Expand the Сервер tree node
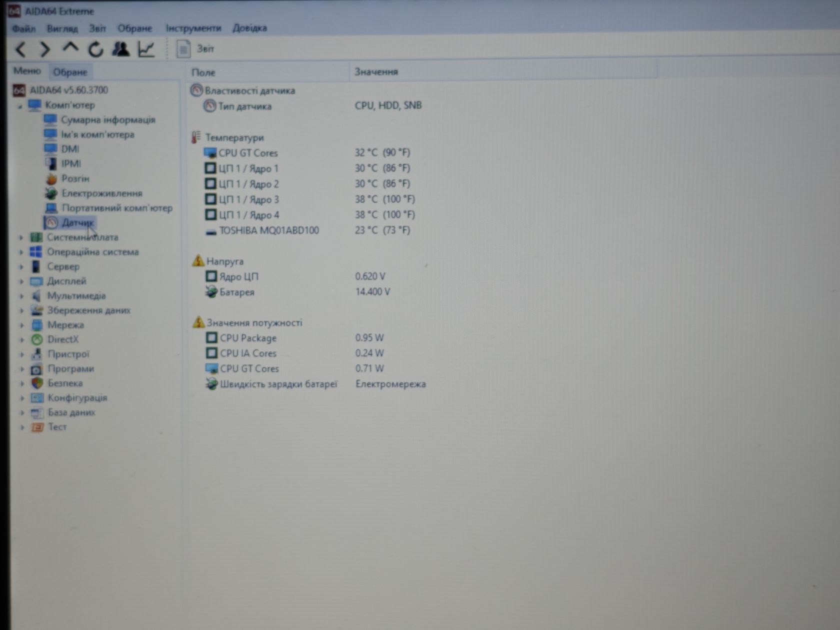Viewport: 840px width, 630px height. (21, 267)
